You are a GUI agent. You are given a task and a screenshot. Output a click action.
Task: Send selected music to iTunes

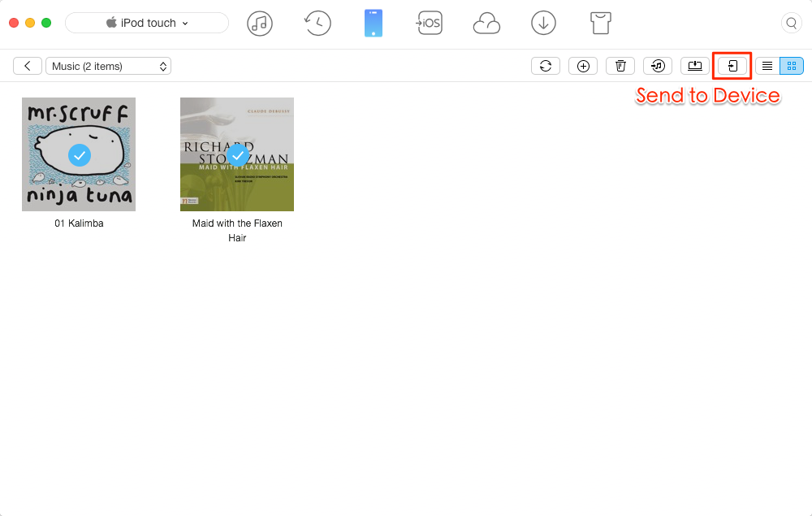pyautogui.click(x=658, y=67)
